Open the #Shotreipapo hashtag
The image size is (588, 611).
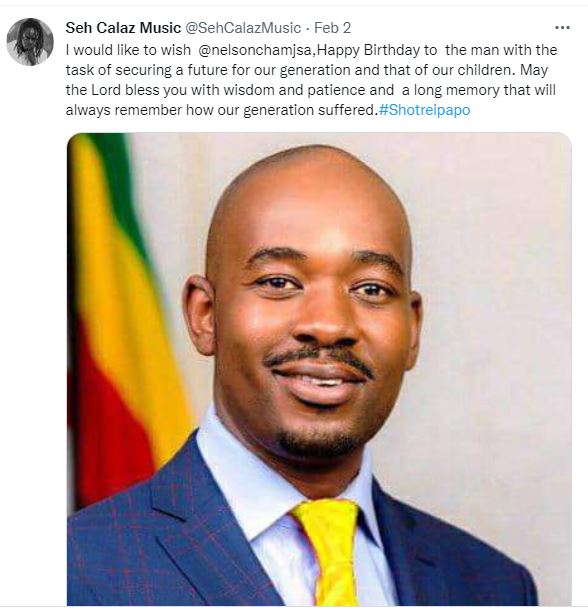(424, 110)
